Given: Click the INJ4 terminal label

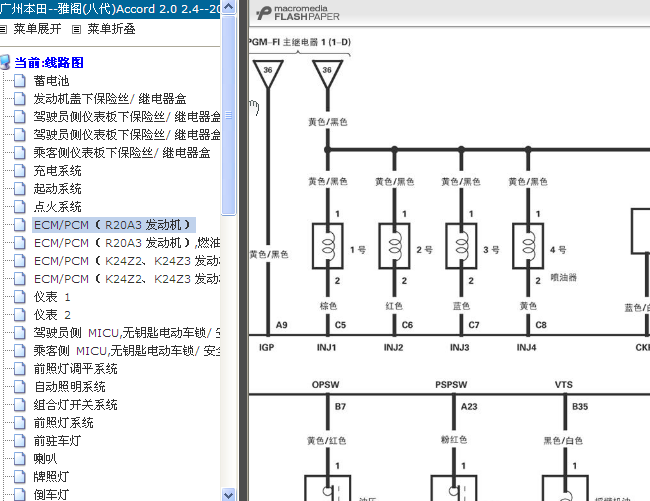Looking at the screenshot, I should point(526,347).
